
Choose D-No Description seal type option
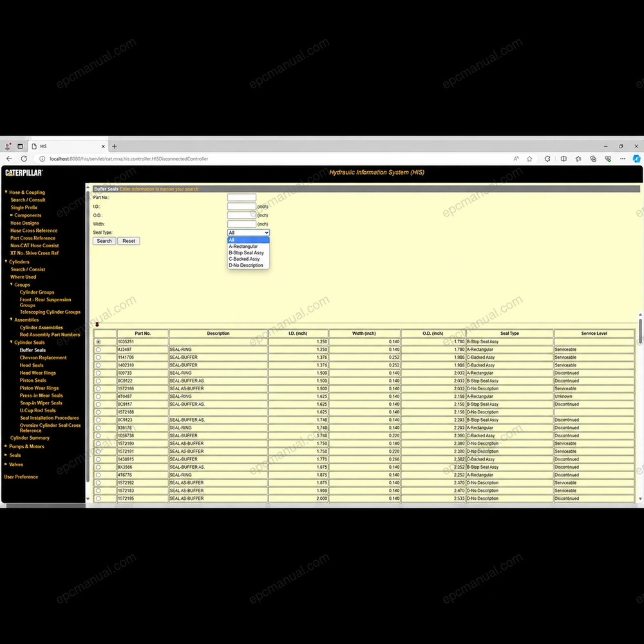(x=249, y=265)
